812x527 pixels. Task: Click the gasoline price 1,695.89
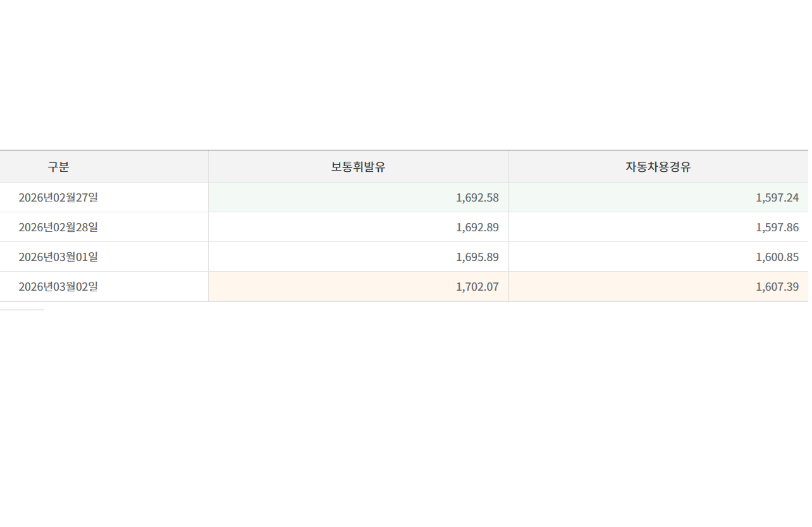477,257
